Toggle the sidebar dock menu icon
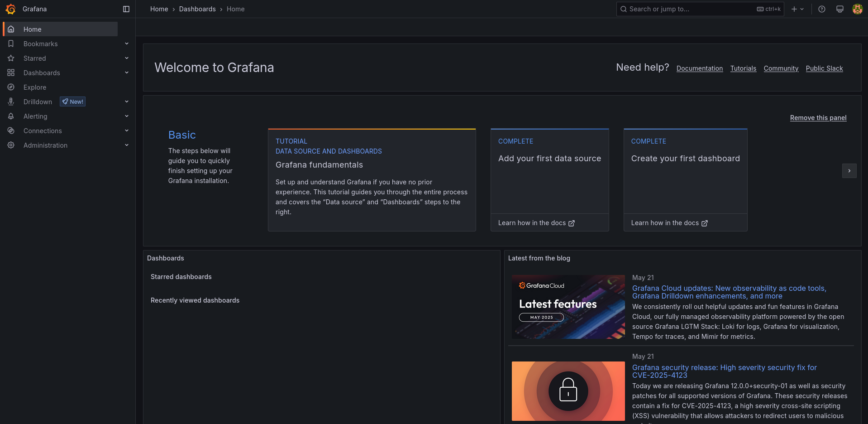868x424 pixels. [126, 9]
